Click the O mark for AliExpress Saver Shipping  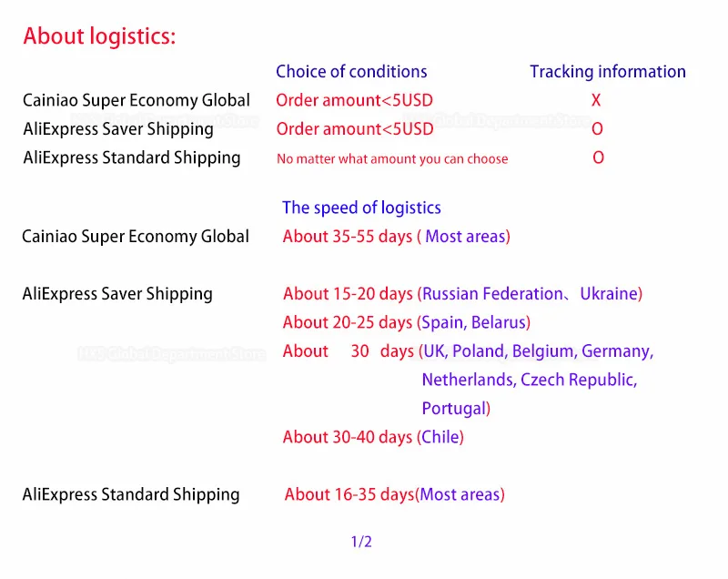pyautogui.click(x=597, y=128)
